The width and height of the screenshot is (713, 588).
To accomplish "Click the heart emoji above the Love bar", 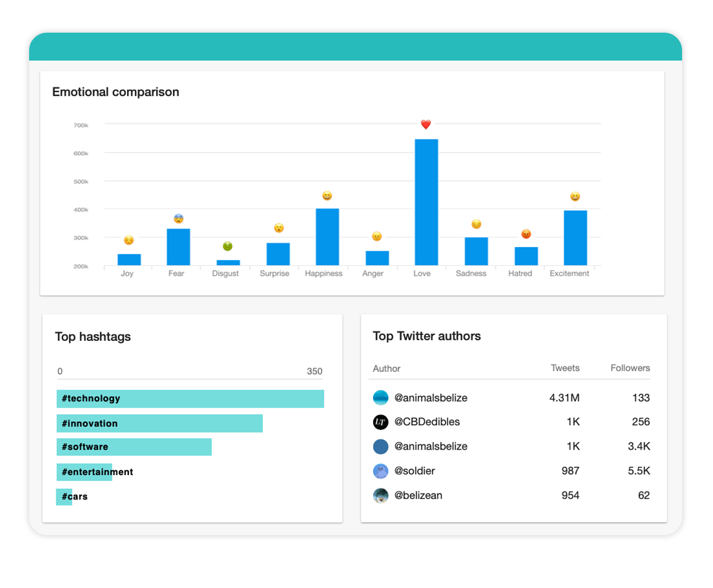I will click(425, 124).
